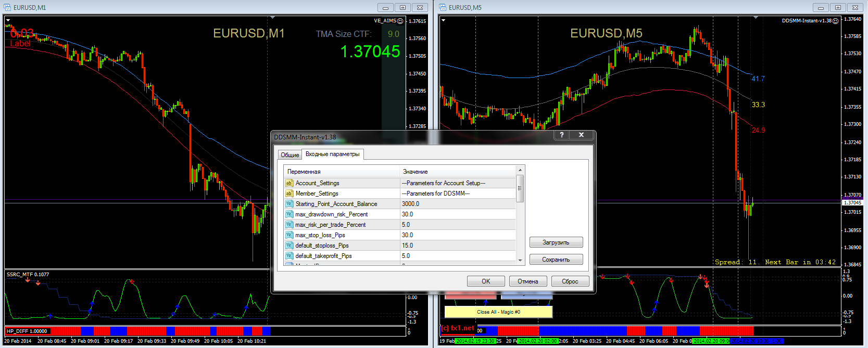Select the default_stoploss_Pips variable name

[322, 246]
